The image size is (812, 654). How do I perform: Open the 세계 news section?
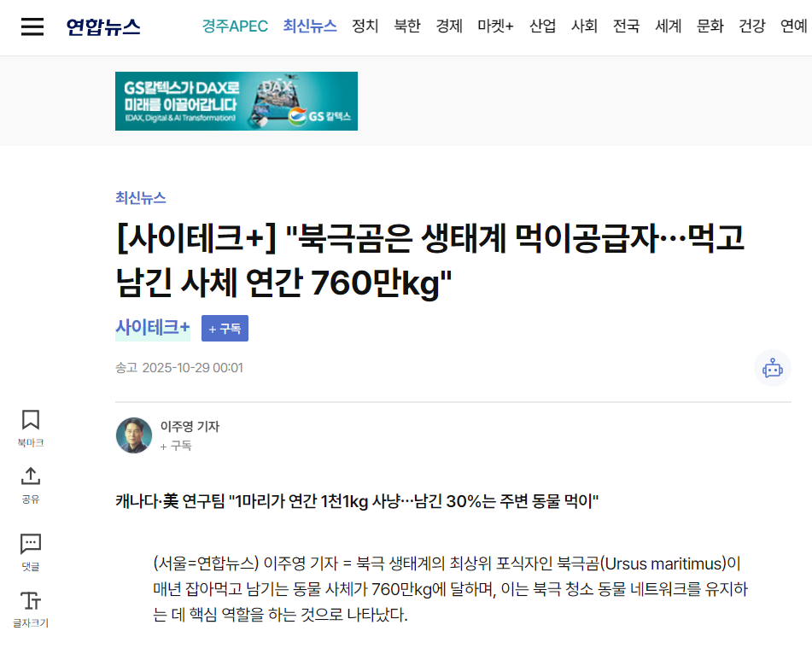pos(668,26)
